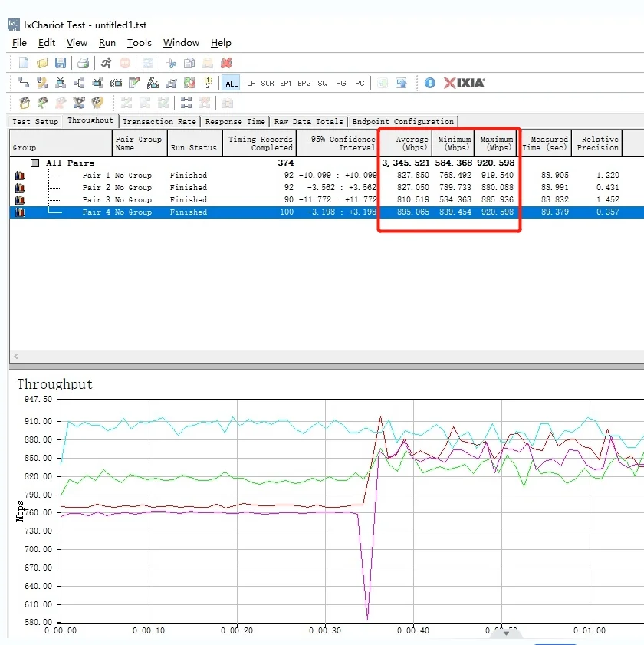644x645 pixels.
Task: Click the scissors Cut icon
Action: (171, 63)
